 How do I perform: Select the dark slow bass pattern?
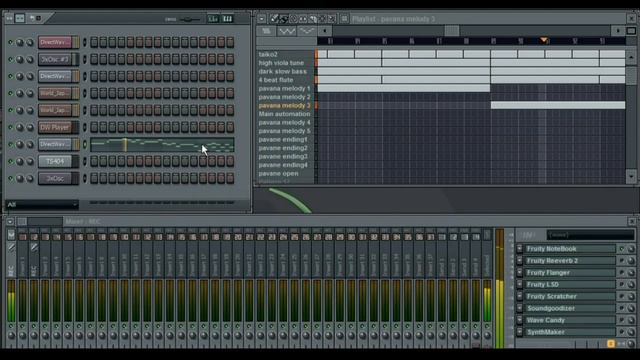(282, 71)
